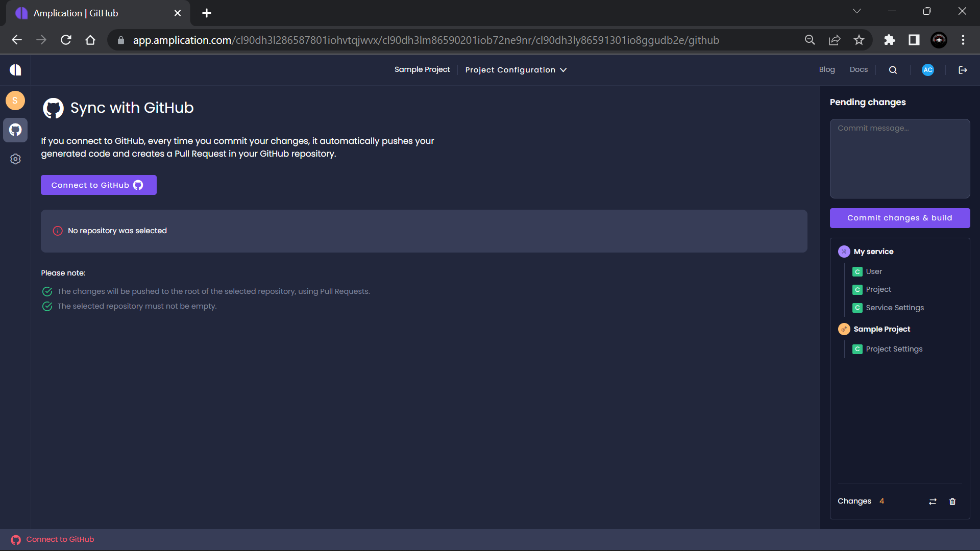Expand the Project Configuration dropdown

(516, 70)
